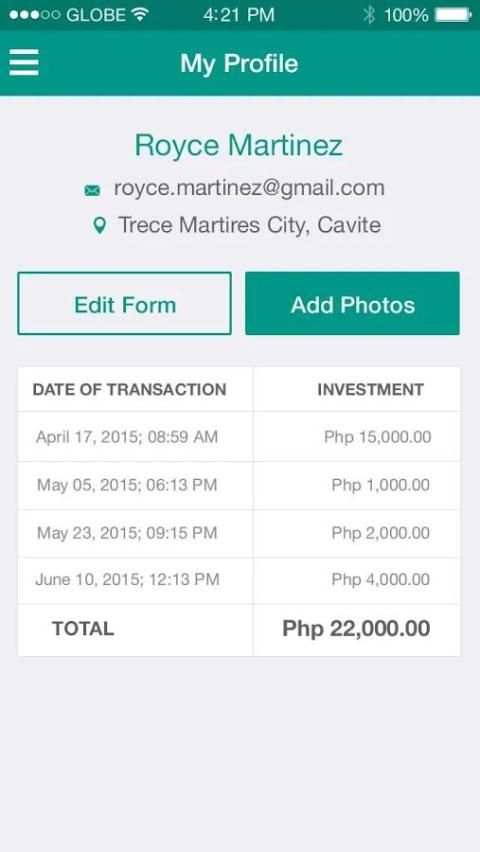The height and width of the screenshot is (852, 480).
Task: Tap the signal strength dots
Action: pyautogui.click(x=34, y=15)
